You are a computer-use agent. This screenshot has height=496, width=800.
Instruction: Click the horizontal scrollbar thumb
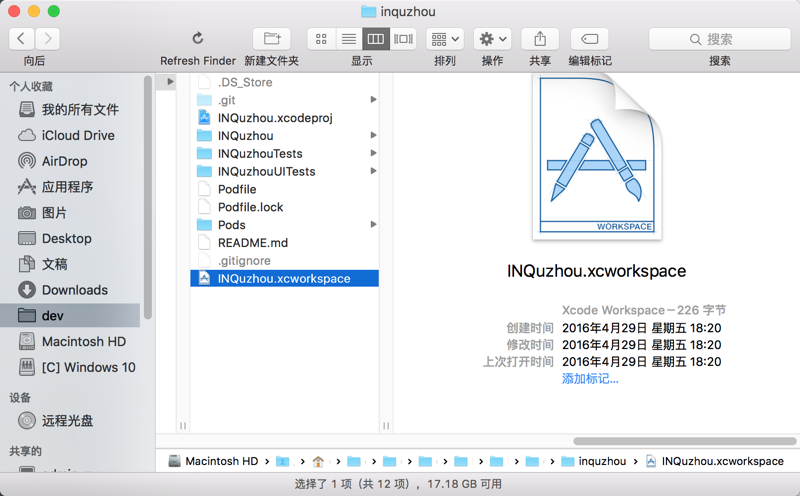click(685, 441)
